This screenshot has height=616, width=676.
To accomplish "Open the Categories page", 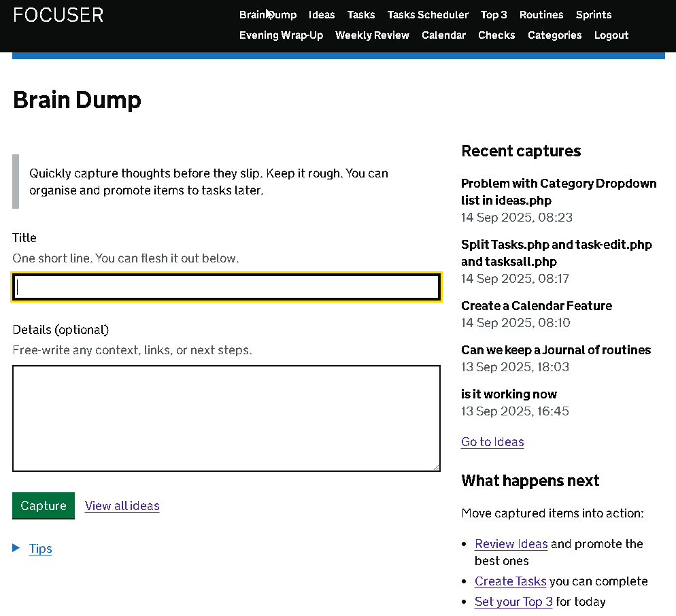I will [x=554, y=35].
